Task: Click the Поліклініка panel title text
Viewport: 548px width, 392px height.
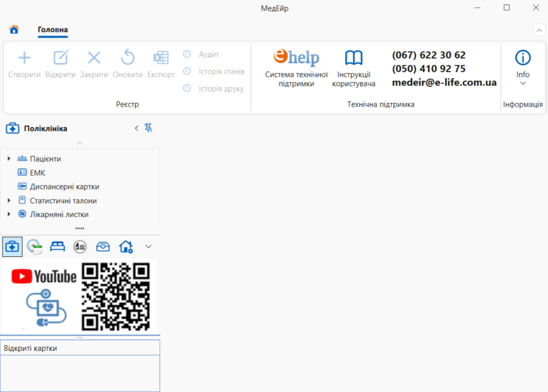Action: 45,129
